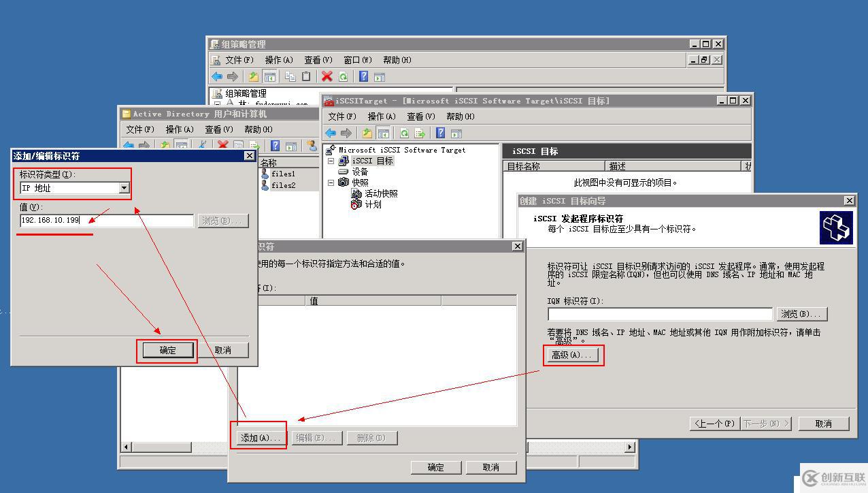Open 帮助(H) menu in iSCSITarget window
Image resolution: width=868 pixels, height=493 pixels.
(x=461, y=116)
